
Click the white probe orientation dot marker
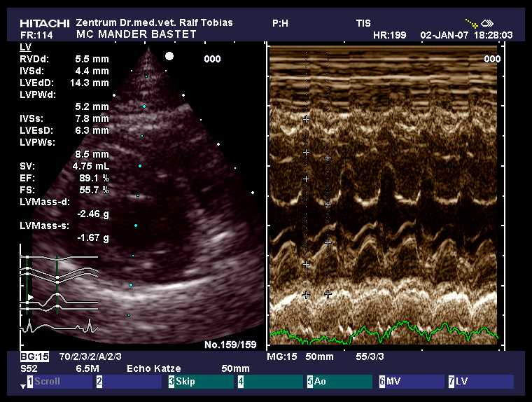[x=169, y=55]
